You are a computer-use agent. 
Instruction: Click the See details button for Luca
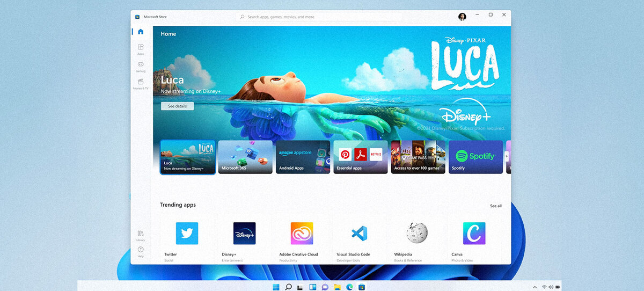pos(177,106)
